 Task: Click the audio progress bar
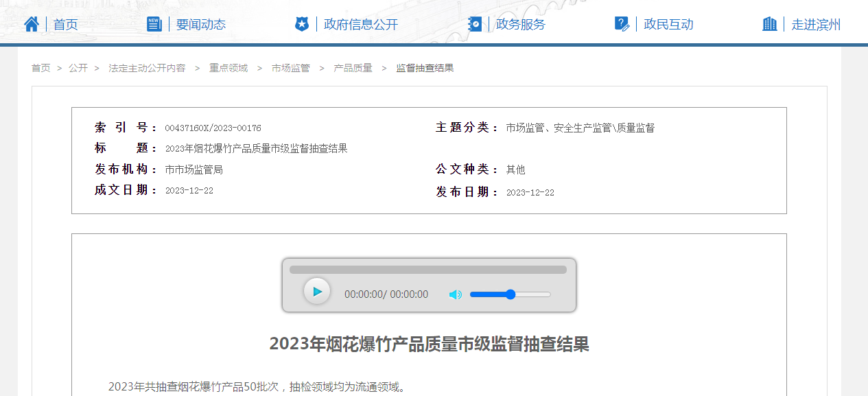click(x=427, y=270)
